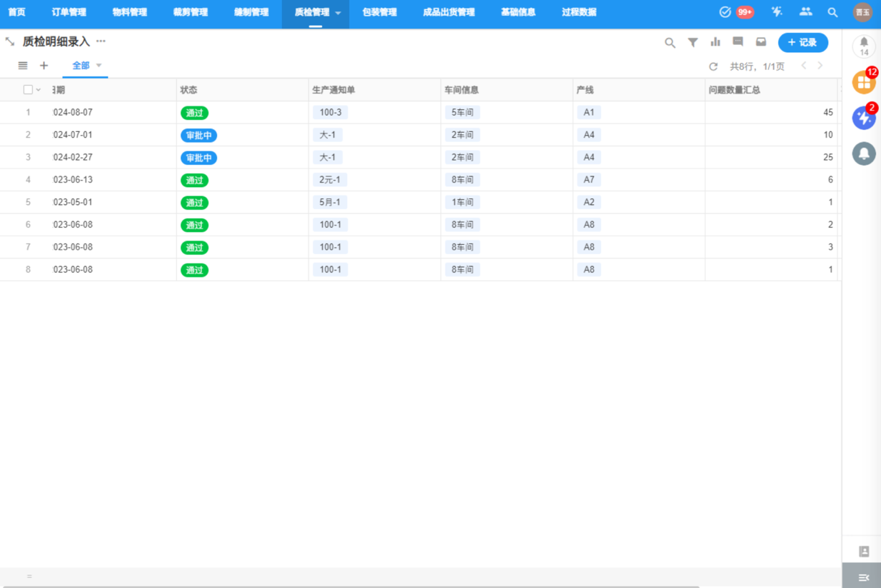
Task: Open the comments speech bubble icon
Action: [x=738, y=42]
